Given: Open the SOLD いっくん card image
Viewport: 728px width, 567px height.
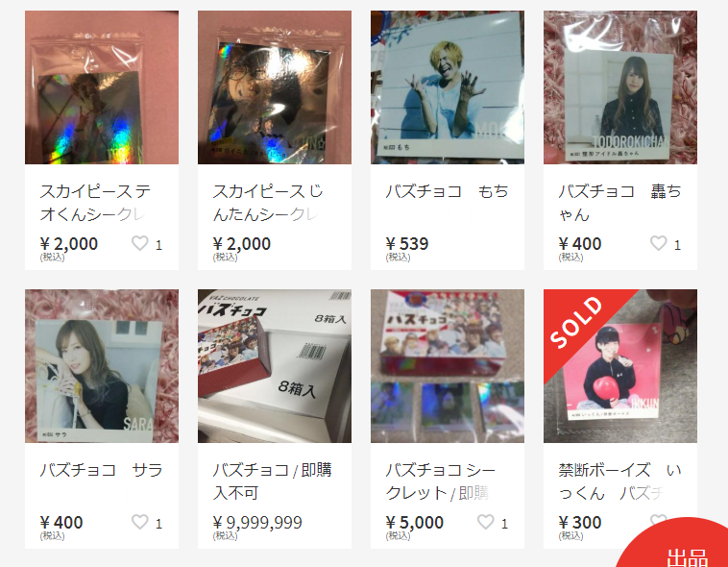Looking at the screenshot, I should click(x=620, y=366).
